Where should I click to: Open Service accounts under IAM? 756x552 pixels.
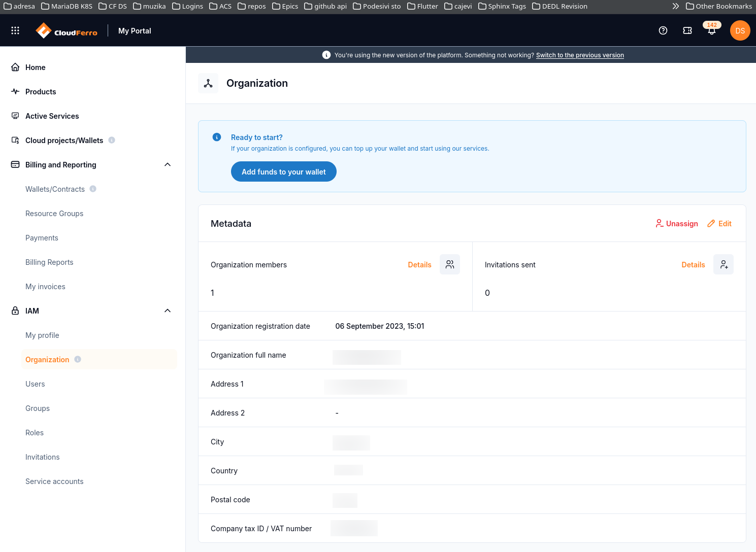coord(54,481)
